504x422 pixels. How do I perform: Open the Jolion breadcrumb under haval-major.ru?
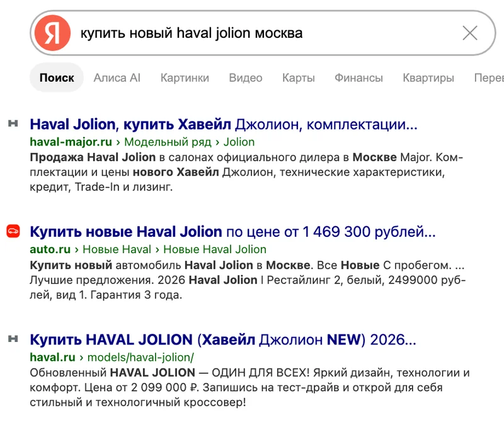coord(239,142)
